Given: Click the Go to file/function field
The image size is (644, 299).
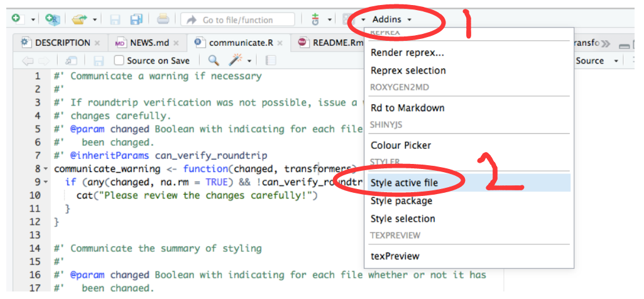Looking at the screenshot, I should click(x=238, y=20).
